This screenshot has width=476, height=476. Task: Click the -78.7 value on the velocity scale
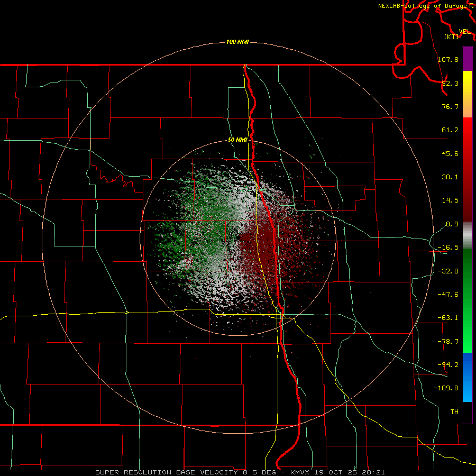coord(448,342)
